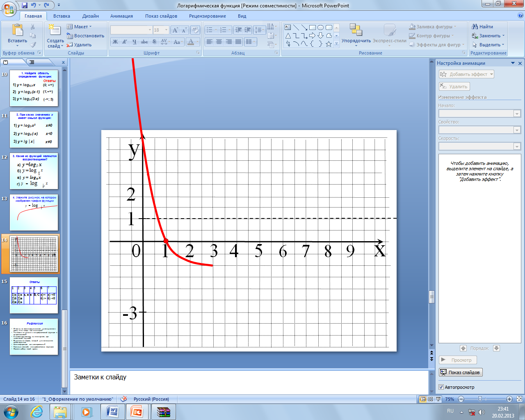Open the Выделить dropdown
The height and width of the screenshot is (420, 525).
[x=488, y=45]
